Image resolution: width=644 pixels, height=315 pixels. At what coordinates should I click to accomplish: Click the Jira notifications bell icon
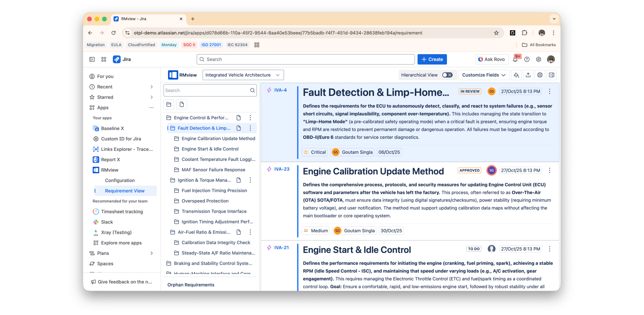[515, 59]
